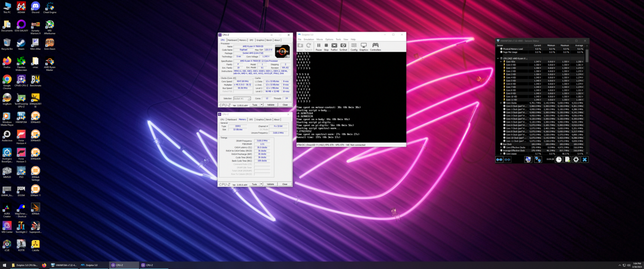
Task: Open the Tools menu in Dolphin
Action: coord(338,39)
